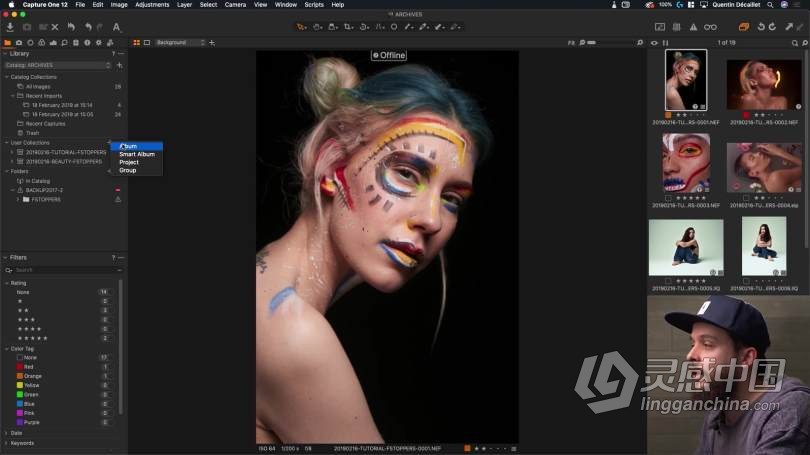This screenshot has height=455, width=810.
Task: Toggle the grid overlay toolbar icon
Action: (676, 27)
